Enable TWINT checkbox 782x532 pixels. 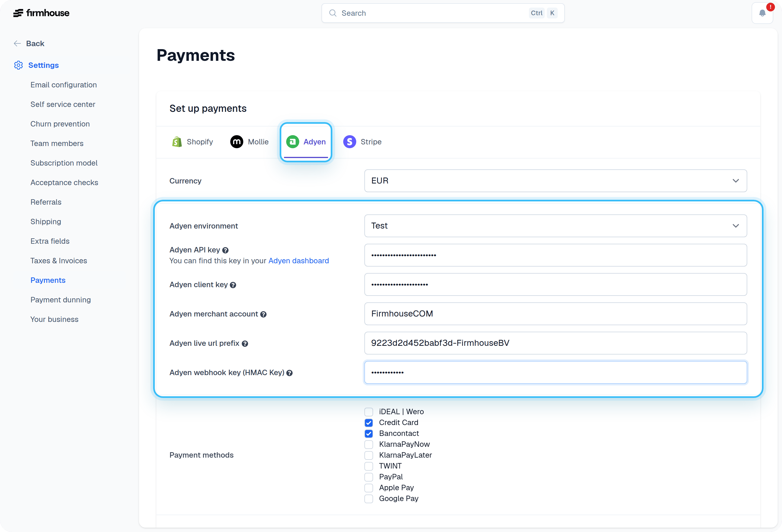point(369,466)
